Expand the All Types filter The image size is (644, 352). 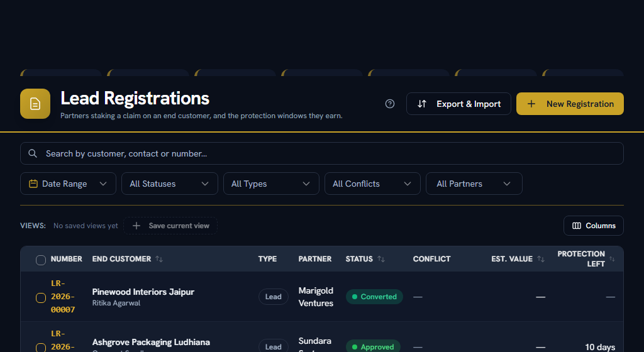point(271,184)
